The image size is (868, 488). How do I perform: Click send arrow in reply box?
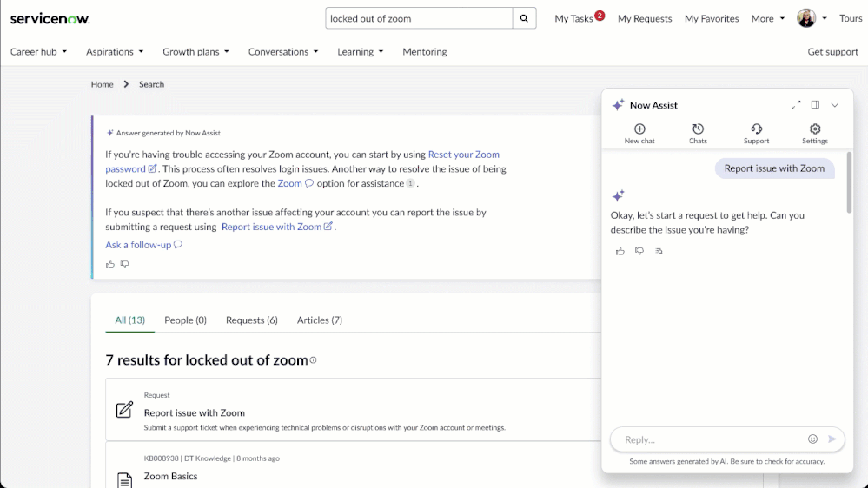tap(832, 439)
